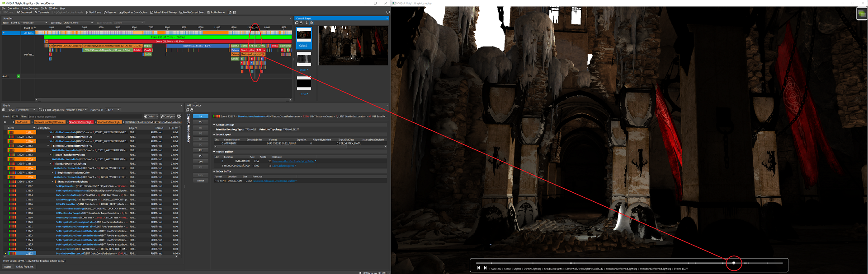Start Profile Frame from toolbar
This screenshot has height=274, width=868.
click(216, 12)
